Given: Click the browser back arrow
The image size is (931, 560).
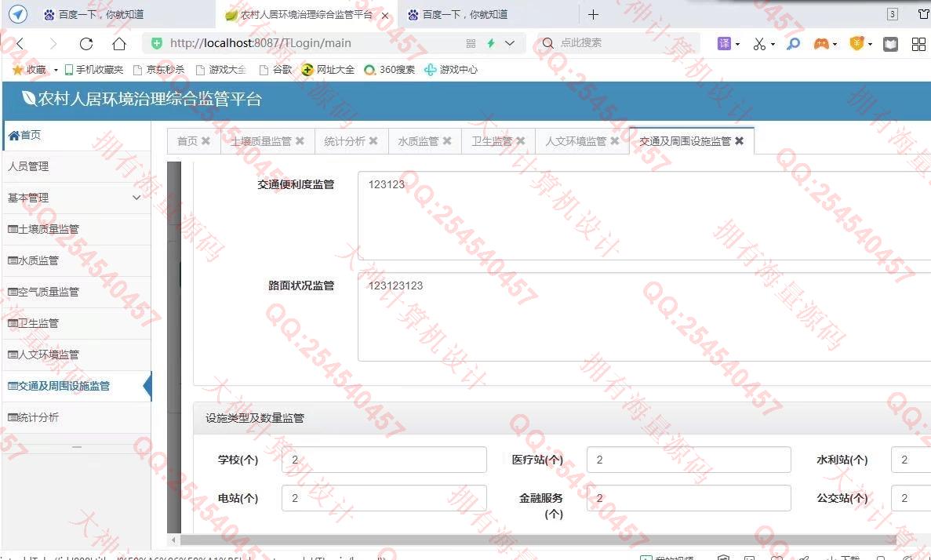Looking at the screenshot, I should [20, 43].
